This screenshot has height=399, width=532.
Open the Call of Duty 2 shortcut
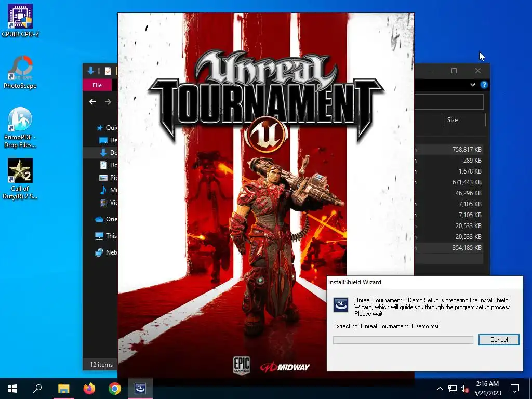[x=20, y=179]
